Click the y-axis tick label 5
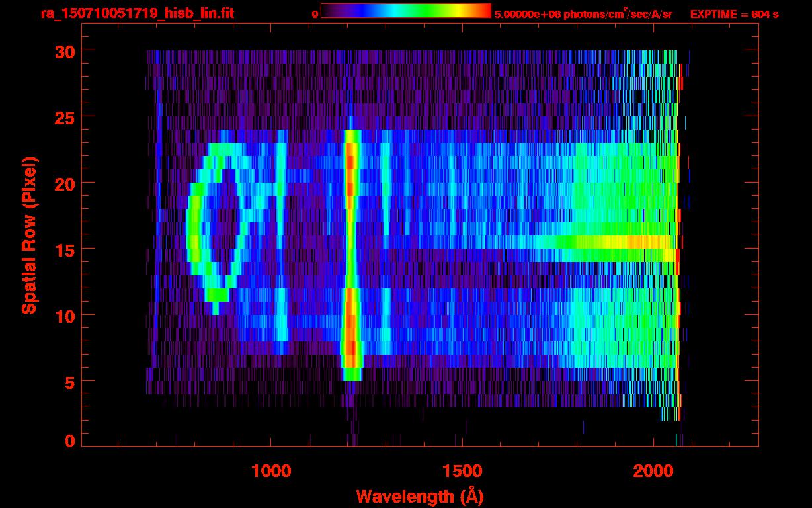The width and height of the screenshot is (812, 508). [x=69, y=382]
